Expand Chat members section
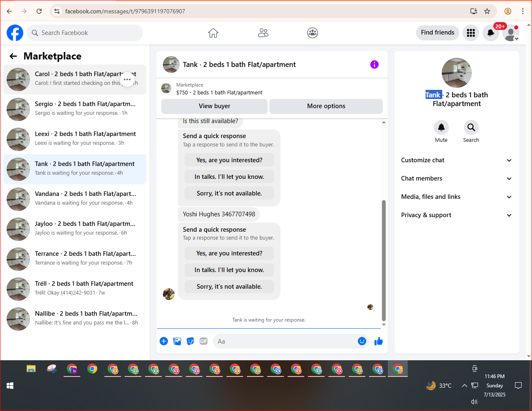This screenshot has width=532, height=411. tap(456, 178)
